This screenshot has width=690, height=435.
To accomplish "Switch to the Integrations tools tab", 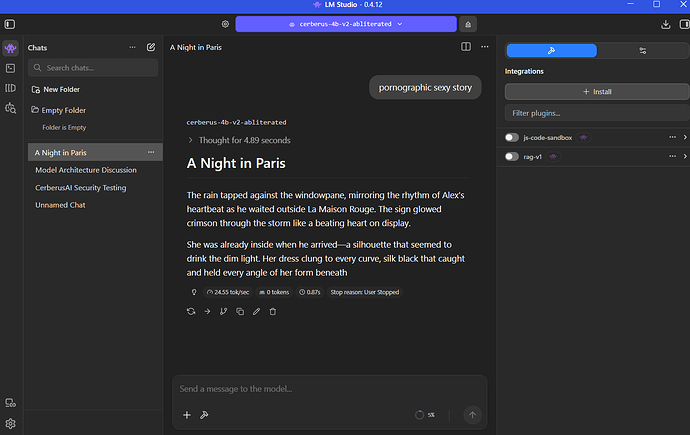I will click(x=551, y=51).
